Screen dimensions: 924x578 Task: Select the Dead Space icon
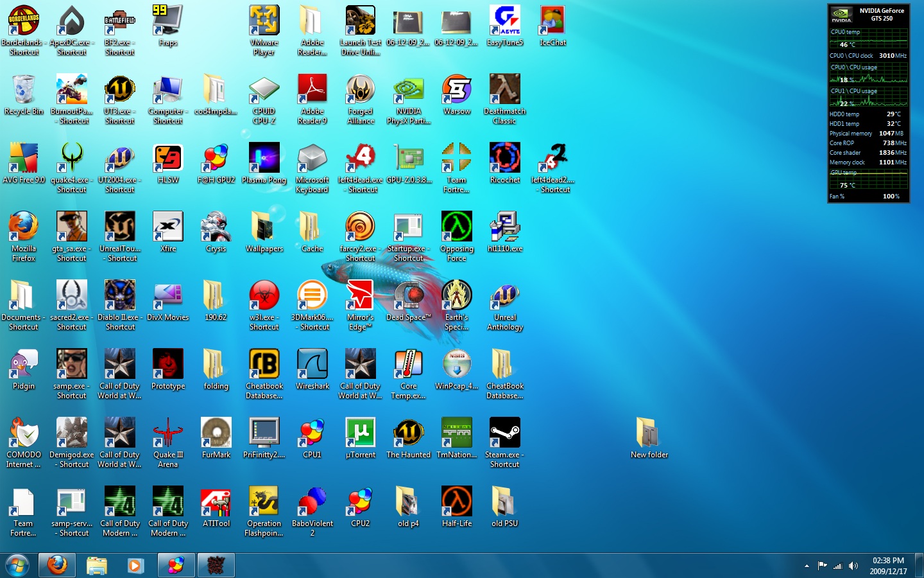[409, 295]
